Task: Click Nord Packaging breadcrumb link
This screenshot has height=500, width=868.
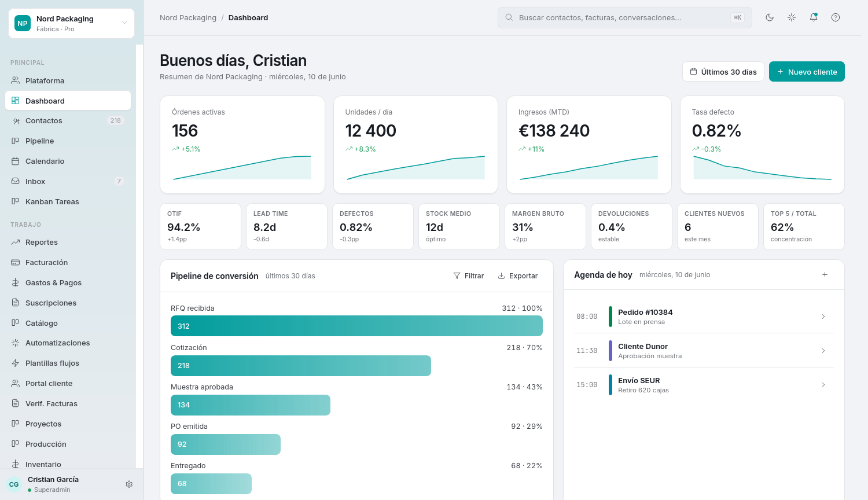Action: coord(188,18)
